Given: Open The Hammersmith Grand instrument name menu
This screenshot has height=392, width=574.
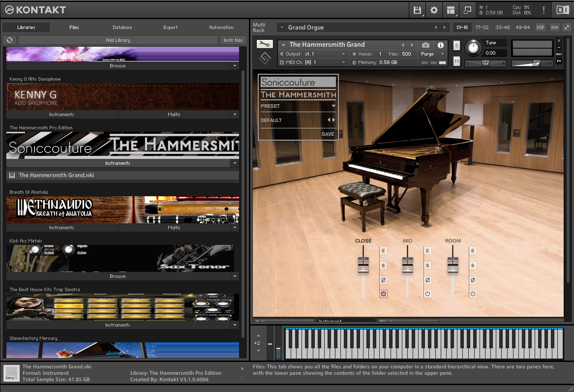Looking at the screenshot, I should [x=284, y=45].
